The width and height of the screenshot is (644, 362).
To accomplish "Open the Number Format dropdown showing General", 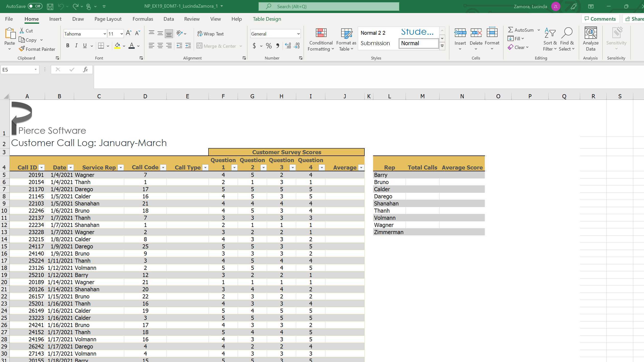I will coord(298,33).
